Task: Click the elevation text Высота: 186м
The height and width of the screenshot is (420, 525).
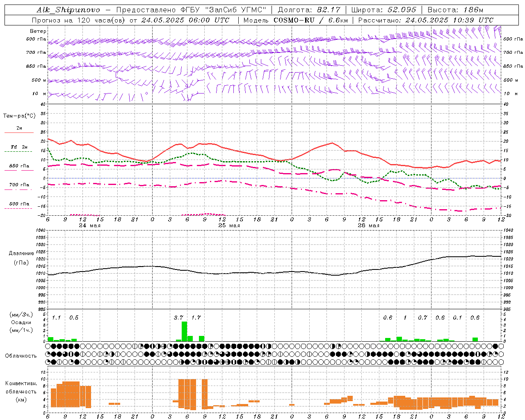Action: (455, 10)
